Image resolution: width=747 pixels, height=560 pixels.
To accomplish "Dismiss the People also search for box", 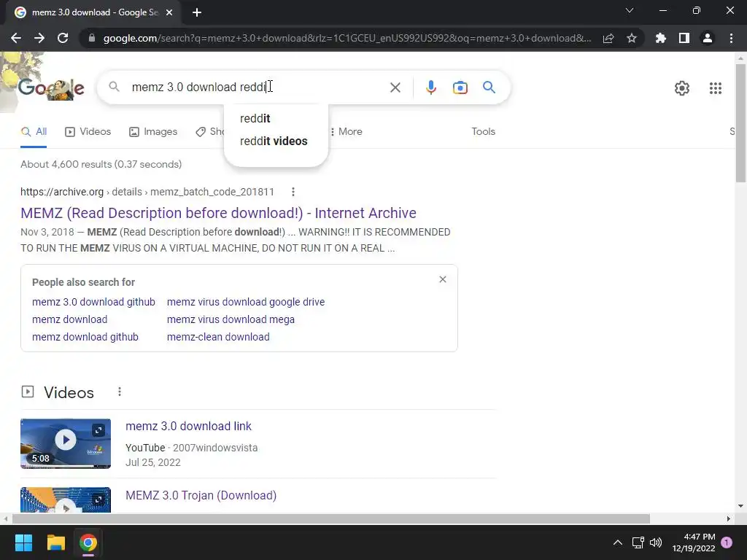I will (443, 279).
